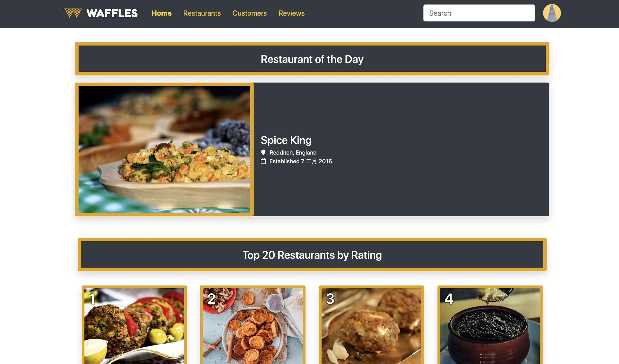Open the Restaurants nav link
This screenshot has height=364, width=619.
pos(202,13)
